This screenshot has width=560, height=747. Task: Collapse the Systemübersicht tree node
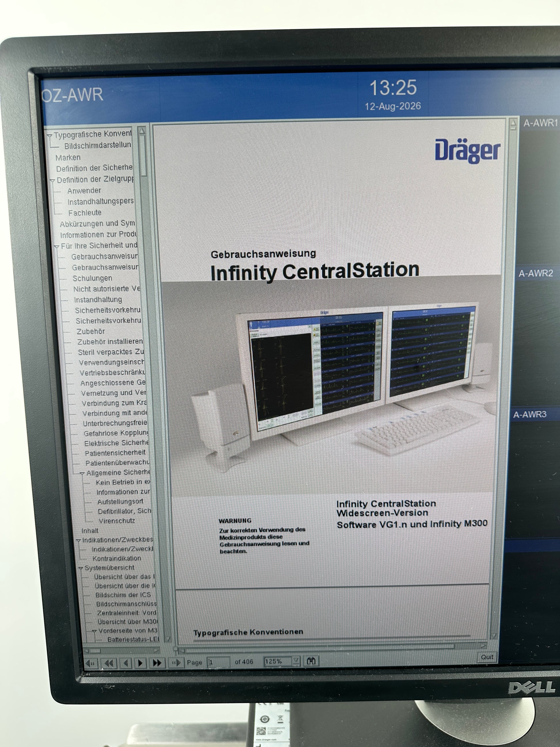point(81,568)
